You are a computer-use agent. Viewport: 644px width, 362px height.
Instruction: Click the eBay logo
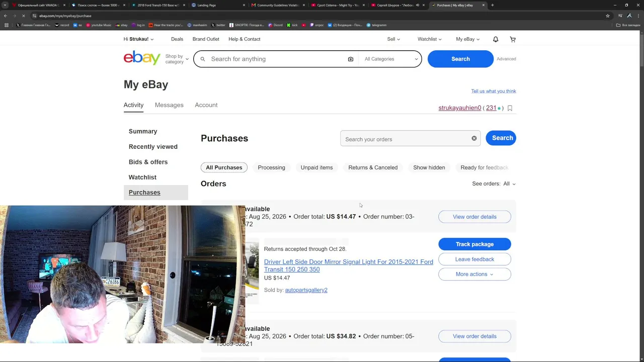coord(142,58)
